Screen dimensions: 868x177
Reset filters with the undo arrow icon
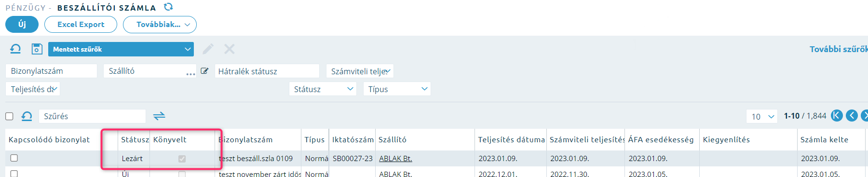(x=15, y=49)
